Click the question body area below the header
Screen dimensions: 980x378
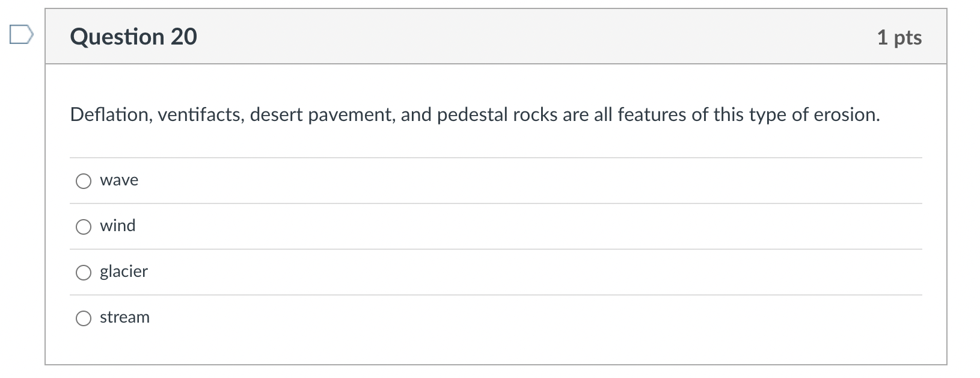(x=481, y=211)
